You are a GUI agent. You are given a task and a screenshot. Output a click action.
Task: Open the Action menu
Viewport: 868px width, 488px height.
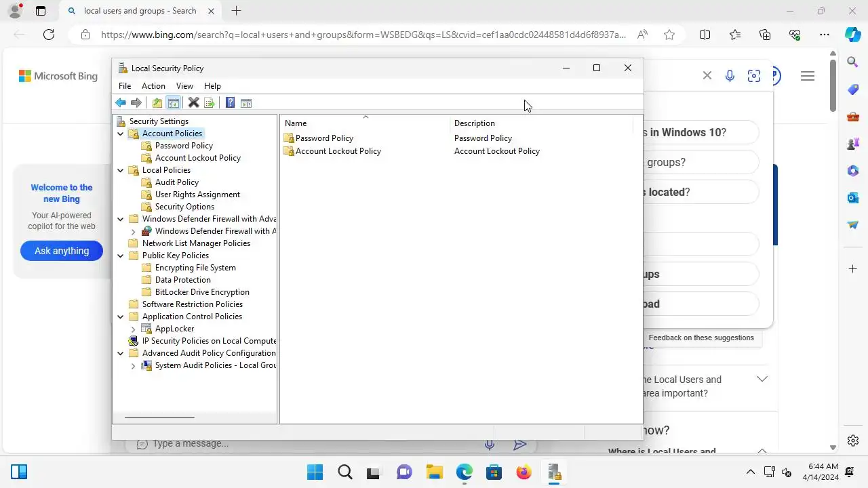[153, 86]
